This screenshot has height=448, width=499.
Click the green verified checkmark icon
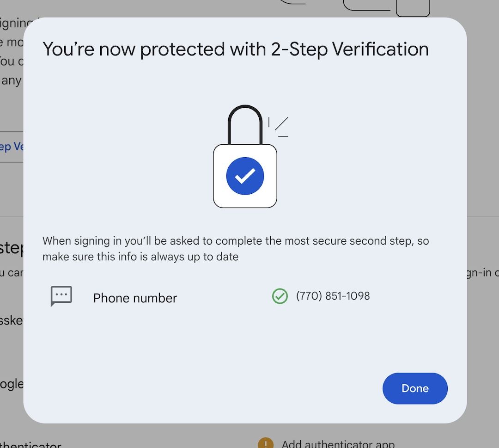pos(280,296)
